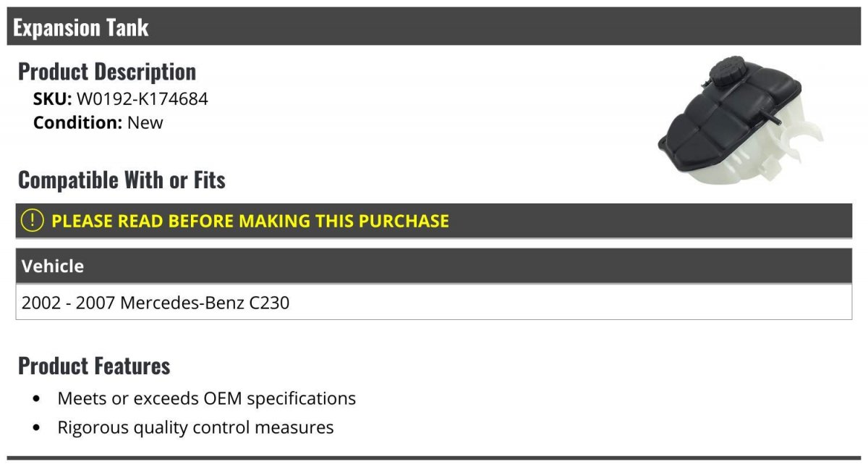Click the Rigorous quality control measures text

pos(195,427)
